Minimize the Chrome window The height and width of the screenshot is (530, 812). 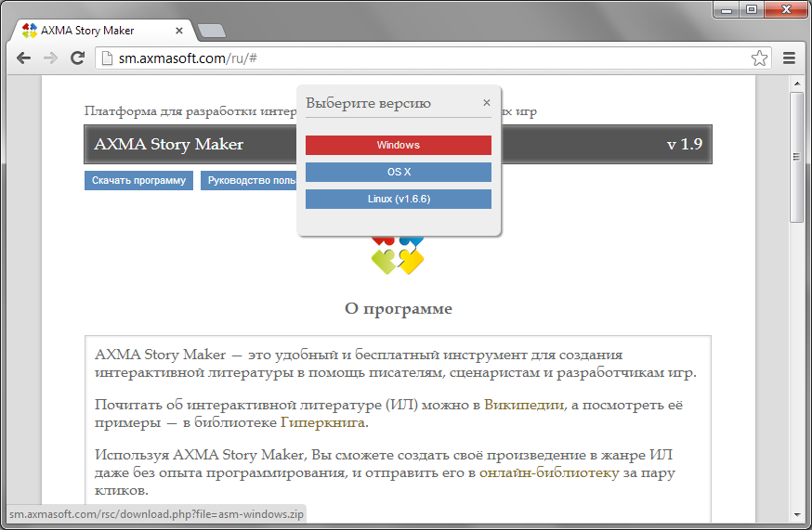[x=727, y=10]
